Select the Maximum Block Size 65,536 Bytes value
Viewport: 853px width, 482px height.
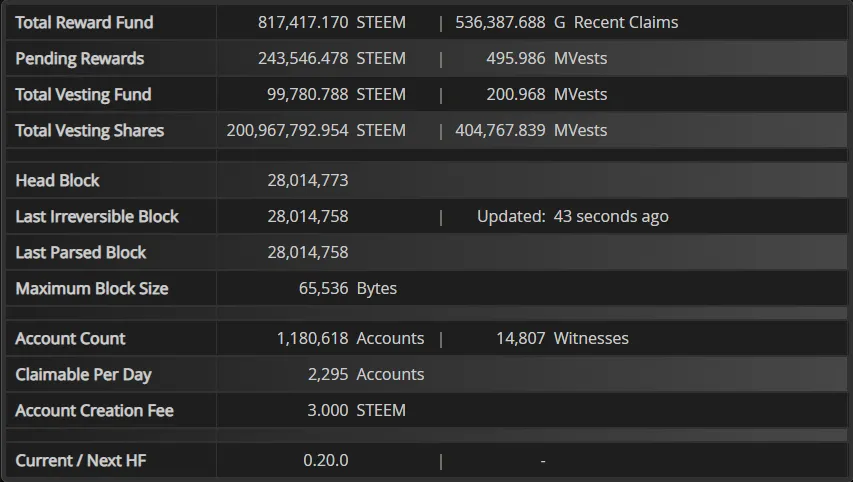pyautogui.click(x=348, y=288)
